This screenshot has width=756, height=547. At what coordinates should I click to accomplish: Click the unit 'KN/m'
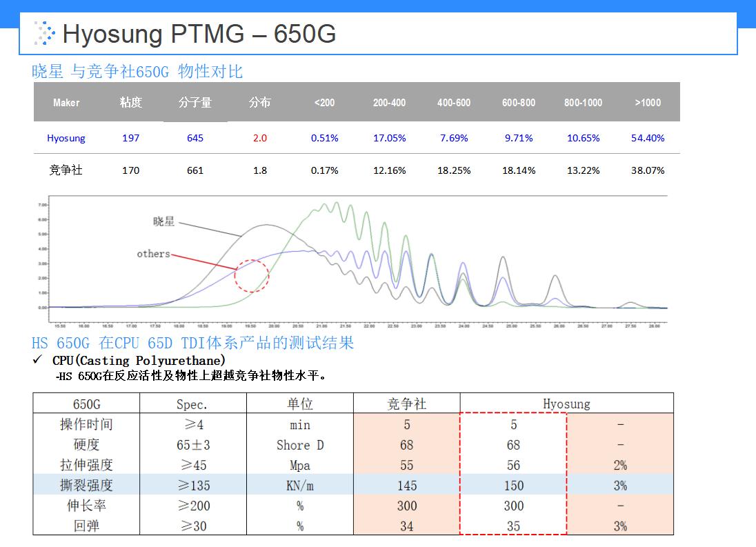click(300, 486)
